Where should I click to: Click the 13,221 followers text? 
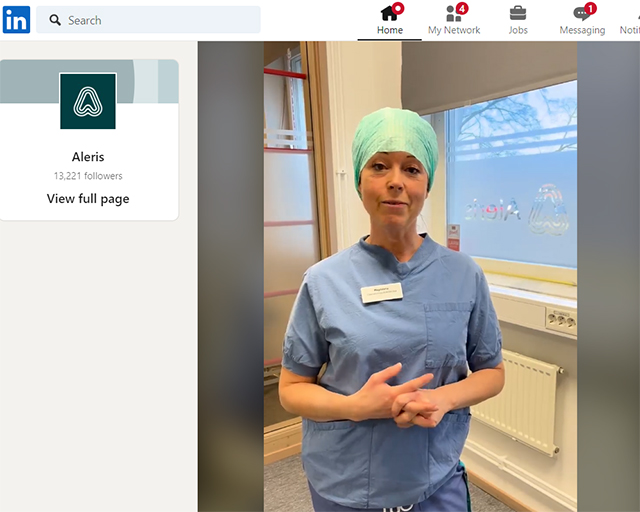click(88, 176)
